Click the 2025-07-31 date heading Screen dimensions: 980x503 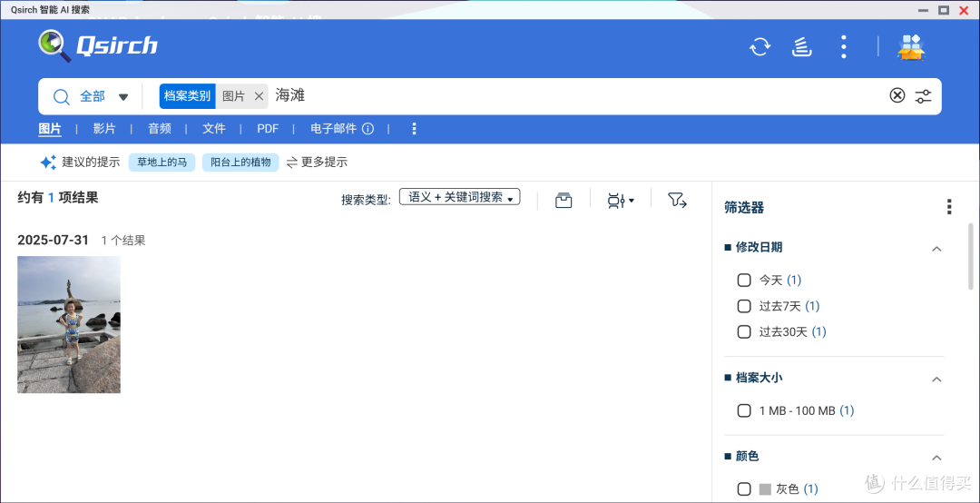(54, 241)
